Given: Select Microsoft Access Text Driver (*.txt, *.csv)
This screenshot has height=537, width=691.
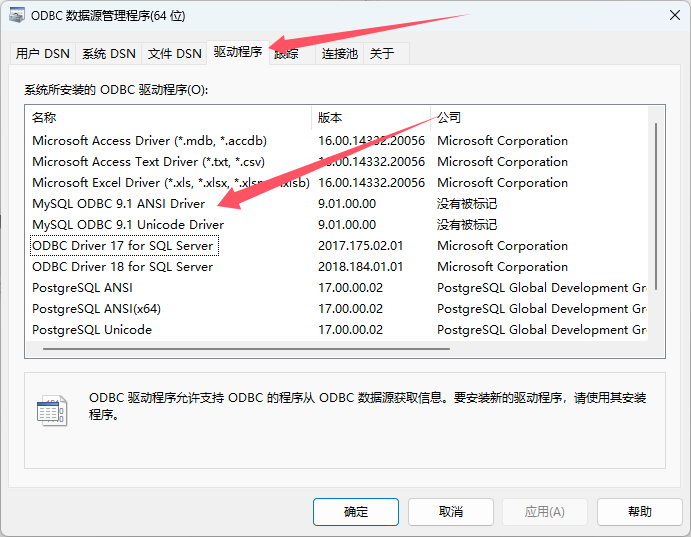Looking at the screenshot, I should 149,162.
